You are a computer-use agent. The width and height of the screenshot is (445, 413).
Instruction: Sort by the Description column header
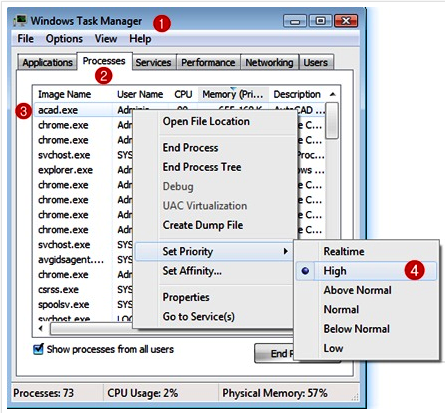point(297,94)
